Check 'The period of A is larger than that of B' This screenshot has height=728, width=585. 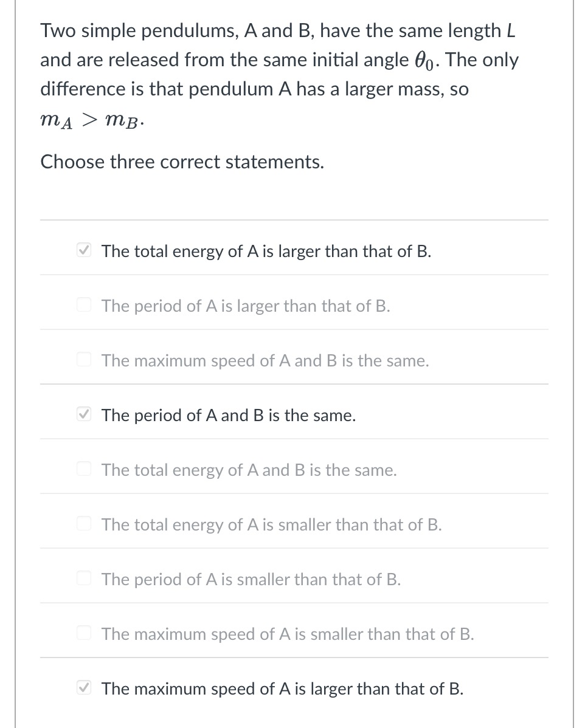click(x=84, y=304)
